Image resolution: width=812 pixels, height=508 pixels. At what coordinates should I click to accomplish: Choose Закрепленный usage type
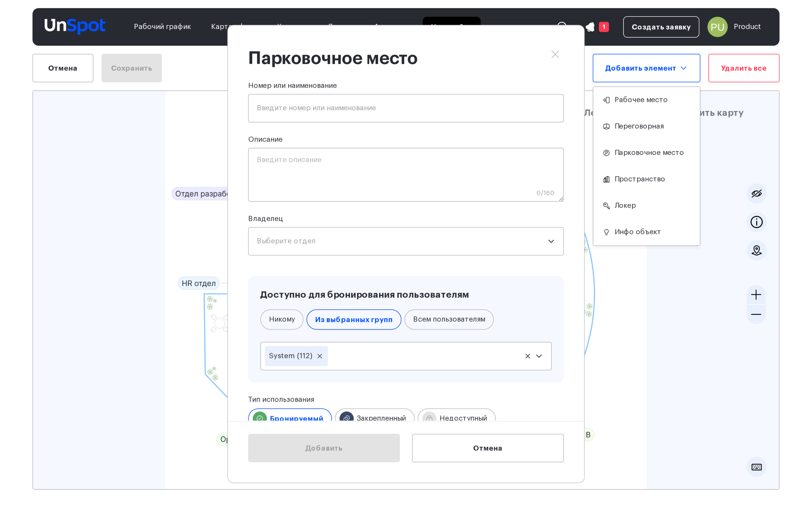pyautogui.click(x=375, y=415)
